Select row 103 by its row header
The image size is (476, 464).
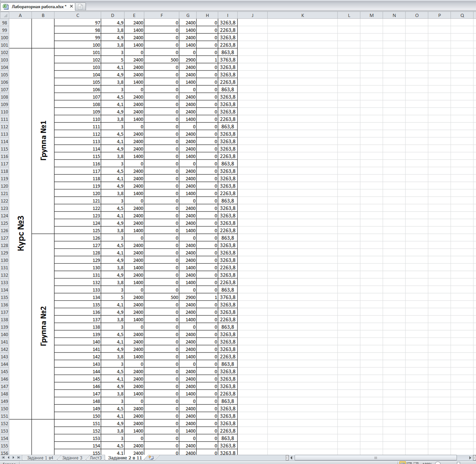[5, 60]
